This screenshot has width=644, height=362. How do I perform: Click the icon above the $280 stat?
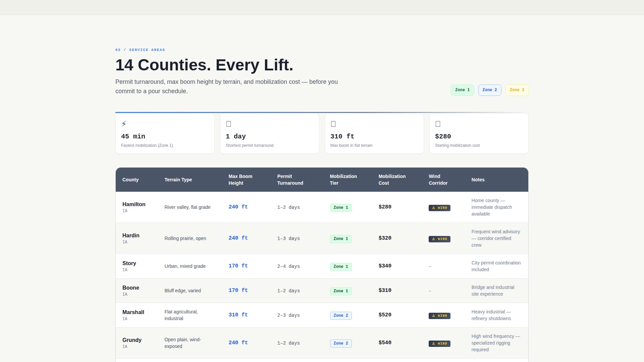pos(438,124)
